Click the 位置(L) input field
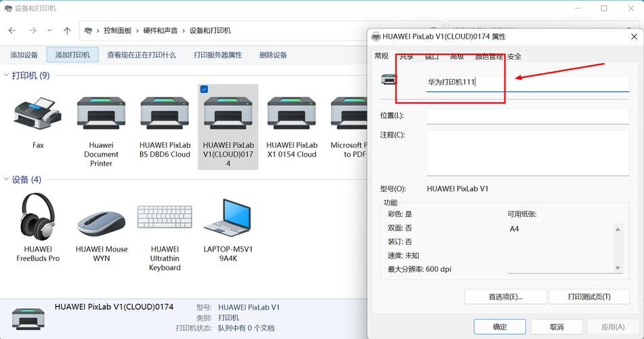Viewport: 644px width, 339px height. point(528,116)
